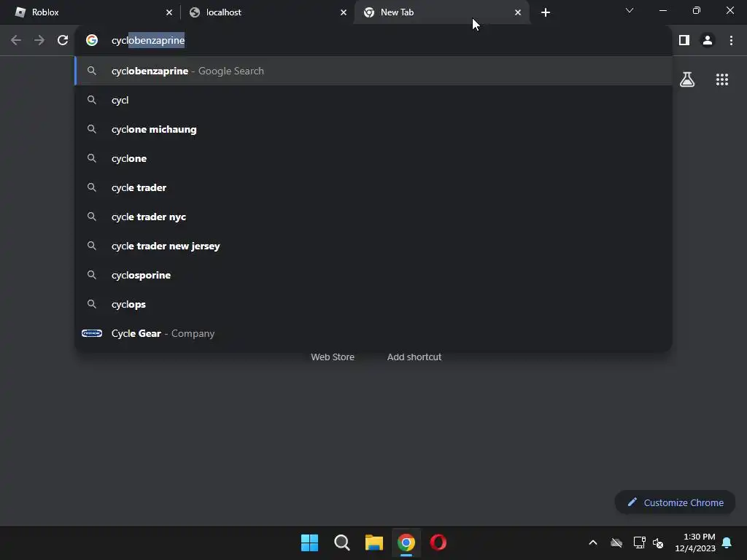Viewport: 747px width, 560px height.
Task: Go back to previous page
Action: pyautogui.click(x=16, y=41)
